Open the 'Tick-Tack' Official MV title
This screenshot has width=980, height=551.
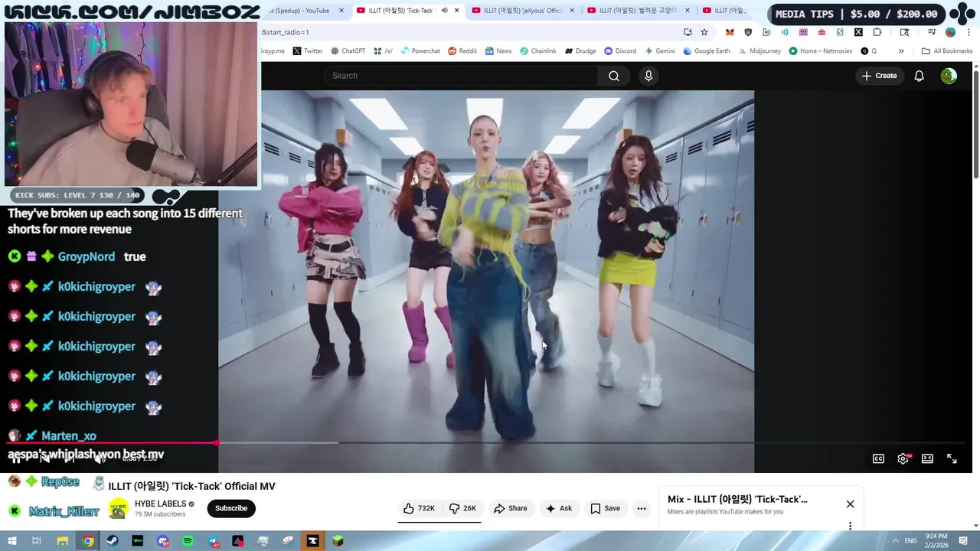point(191,486)
